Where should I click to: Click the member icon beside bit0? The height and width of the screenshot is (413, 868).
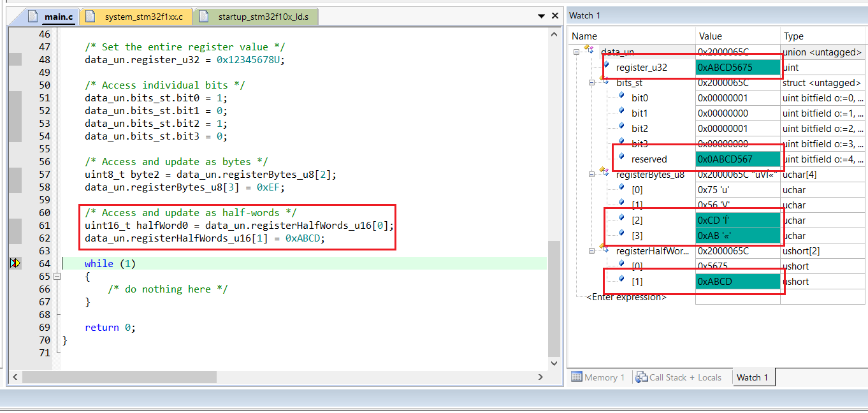pos(621,97)
